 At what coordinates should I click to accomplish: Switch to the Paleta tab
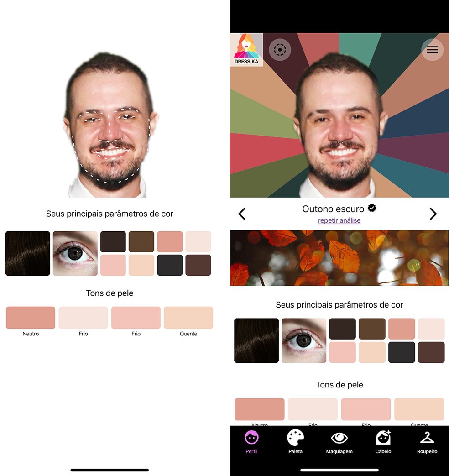pos(295,442)
